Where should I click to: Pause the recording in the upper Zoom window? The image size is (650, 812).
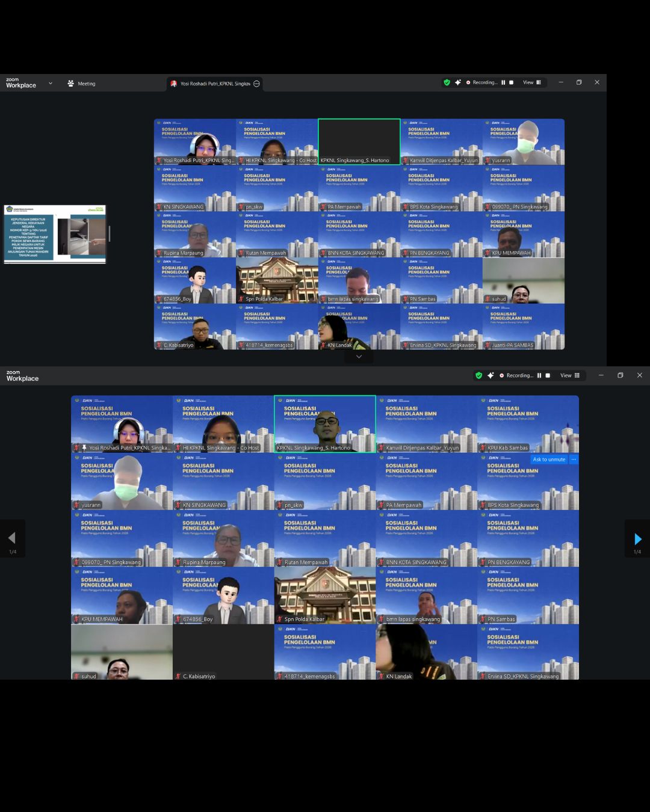[x=503, y=82]
